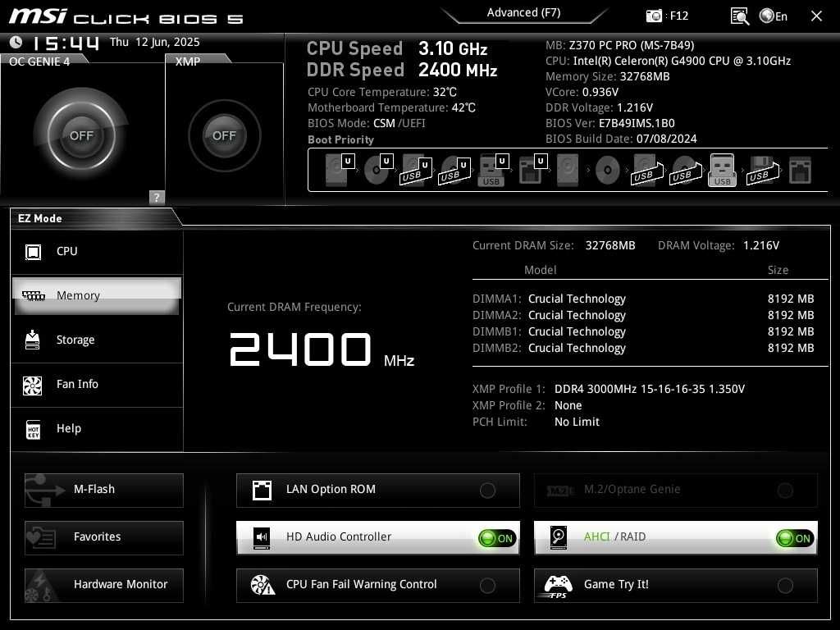Image resolution: width=840 pixels, height=630 pixels.
Task: Enable CPU Fan Fail Warning Control
Action: 377,585
